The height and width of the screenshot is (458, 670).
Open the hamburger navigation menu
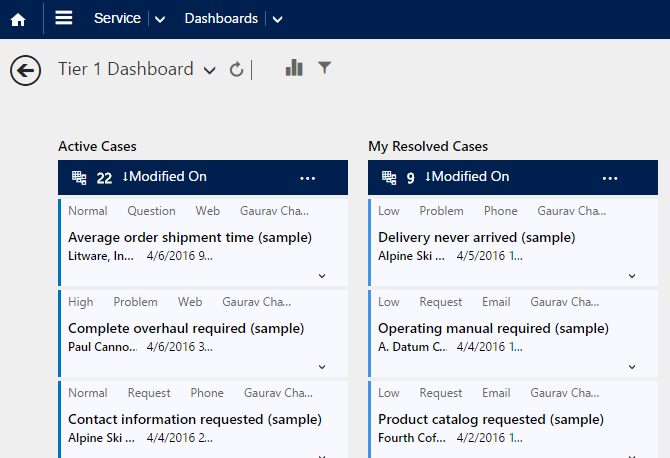tap(64, 18)
